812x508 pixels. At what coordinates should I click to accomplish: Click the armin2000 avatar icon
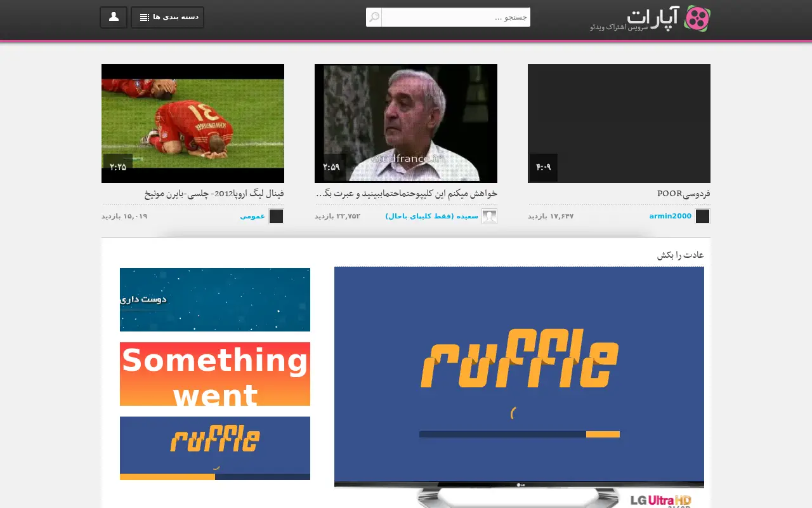[x=702, y=216]
